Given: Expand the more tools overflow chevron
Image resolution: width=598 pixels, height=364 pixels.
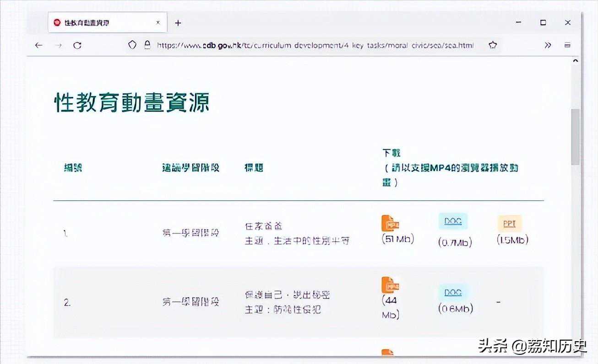Looking at the screenshot, I should [x=548, y=45].
